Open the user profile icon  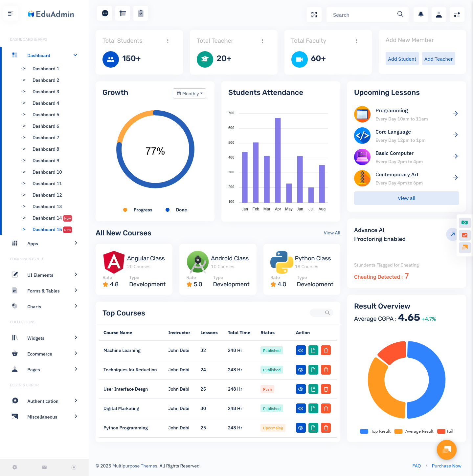click(439, 14)
